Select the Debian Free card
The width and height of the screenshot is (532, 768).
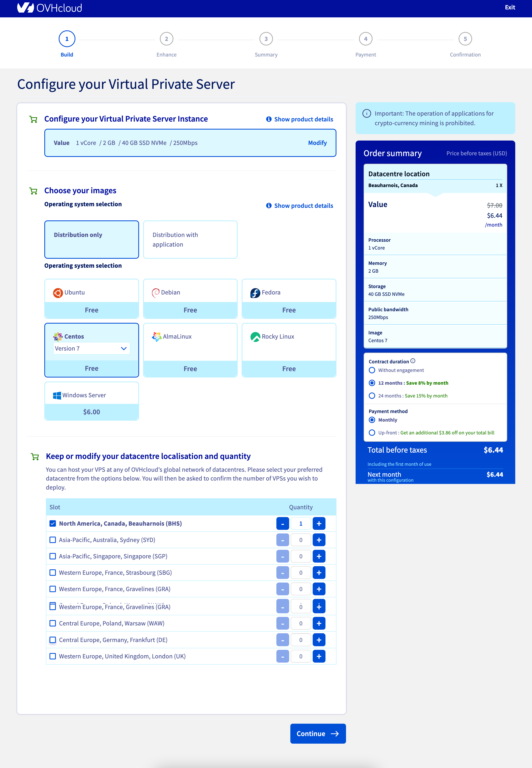point(190,299)
